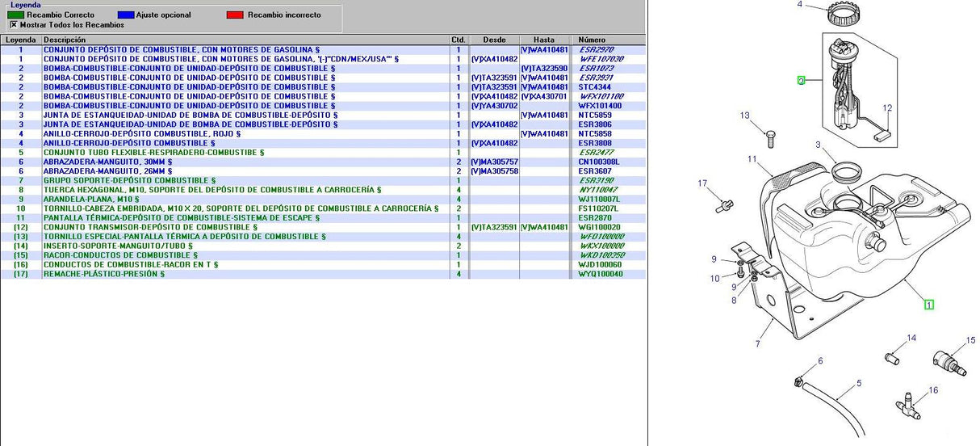Open part number ESR2970
980x446 pixels.
click(596, 50)
